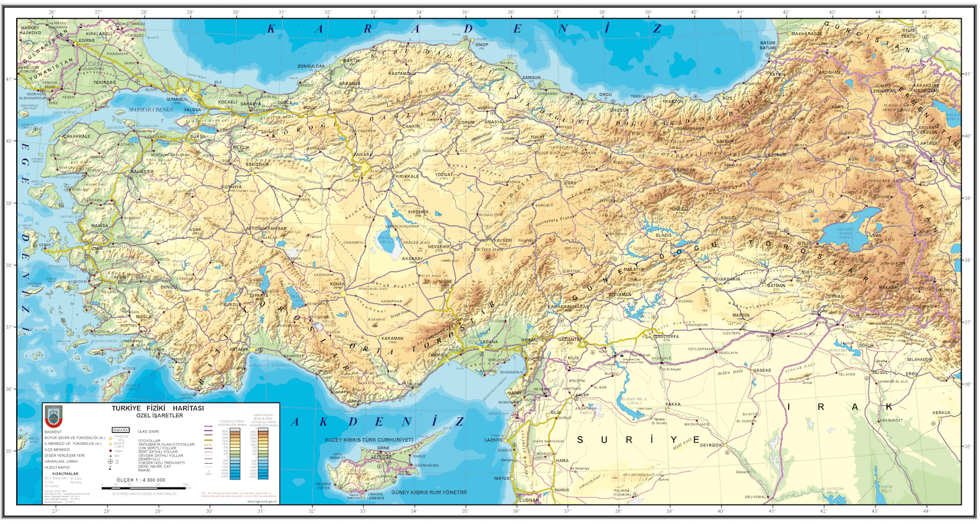Click the KARAMAN city label
This screenshot has height=524, width=980.
tap(392, 338)
